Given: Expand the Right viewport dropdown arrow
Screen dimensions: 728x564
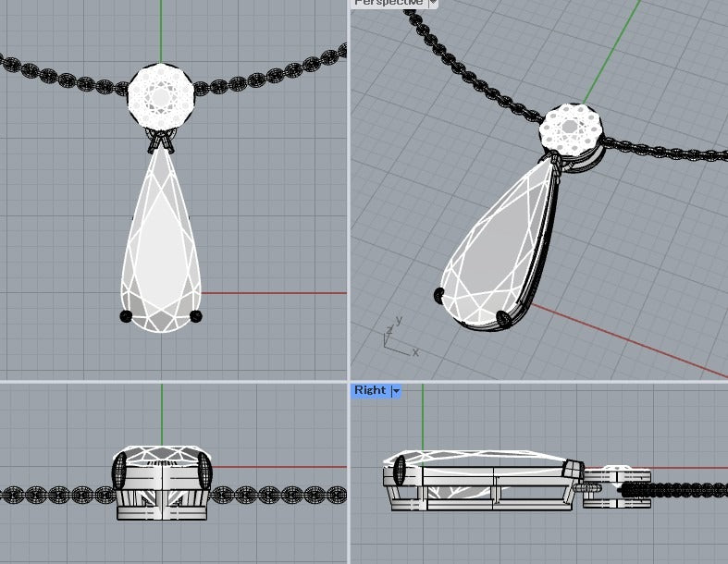Looking at the screenshot, I should click(x=396, y=391).
